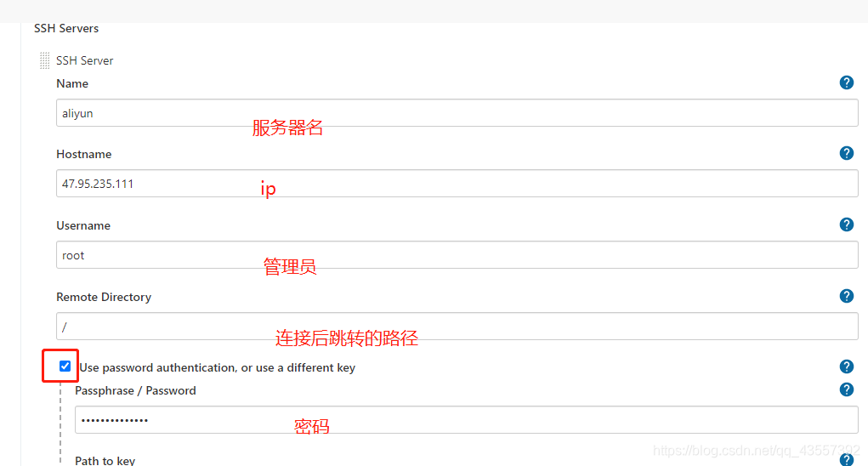Select the SSH Server label text
The height and width of the screenshot is (466, 868).
click(85, 60)
